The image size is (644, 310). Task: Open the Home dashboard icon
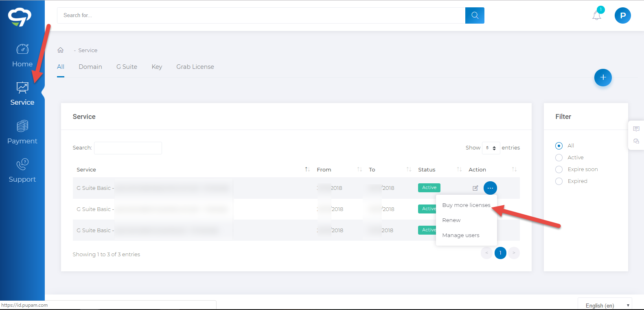[x=22, y=49]
